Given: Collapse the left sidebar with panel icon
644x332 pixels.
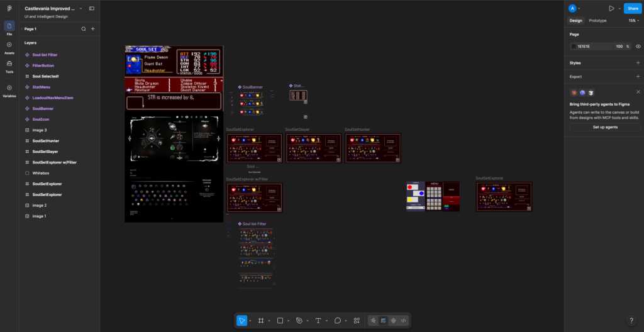Looking at the screenshot, I should click(92, 8).
